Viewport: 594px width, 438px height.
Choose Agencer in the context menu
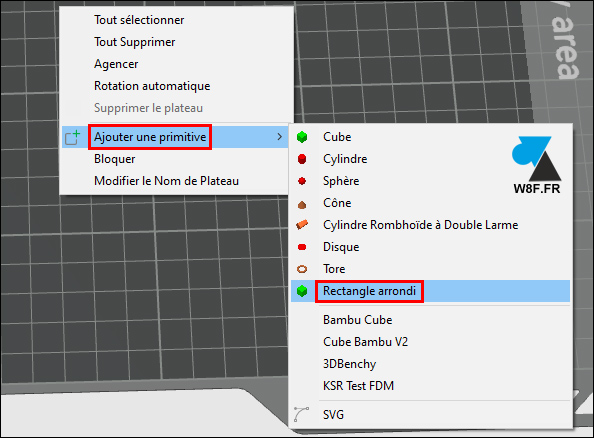point(116,64)
